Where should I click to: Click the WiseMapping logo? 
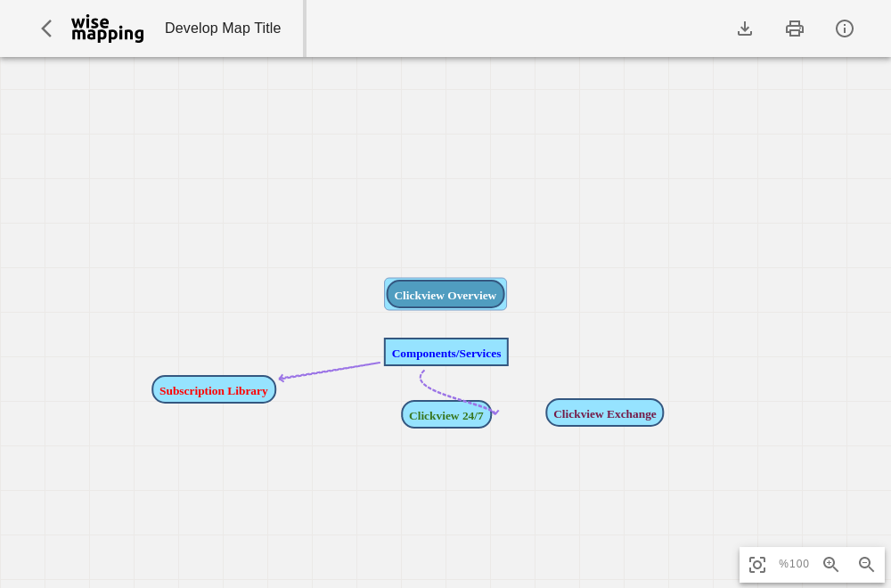coord(108,29)
